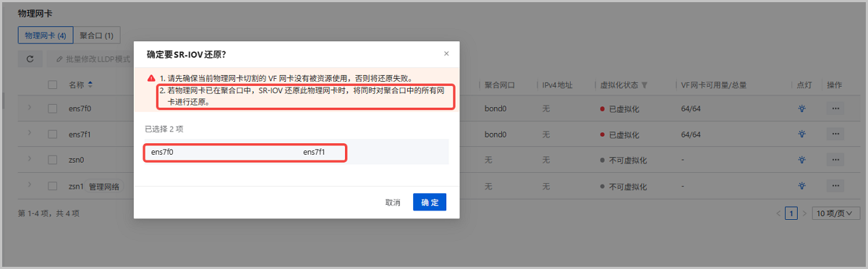Expand the ens7f0 row details
Image resolution: width=868 pixels, height=269 pixels.
(x=30, y=108)
